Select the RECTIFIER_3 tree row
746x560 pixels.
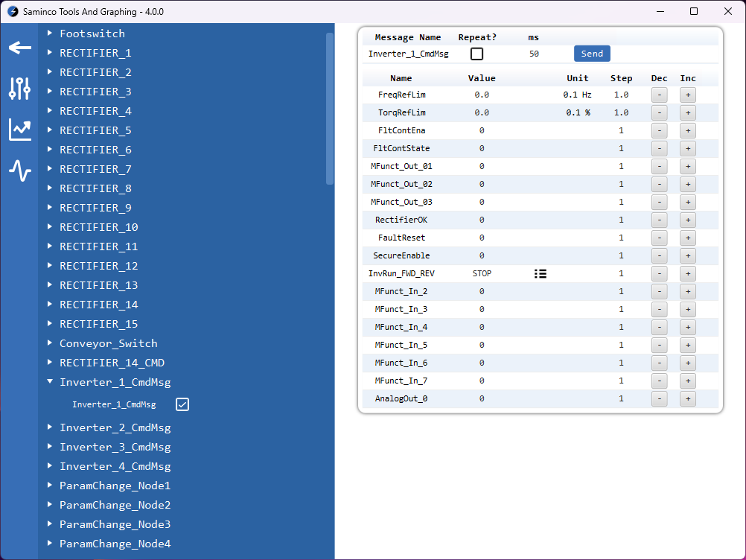(x=95, y=92)
